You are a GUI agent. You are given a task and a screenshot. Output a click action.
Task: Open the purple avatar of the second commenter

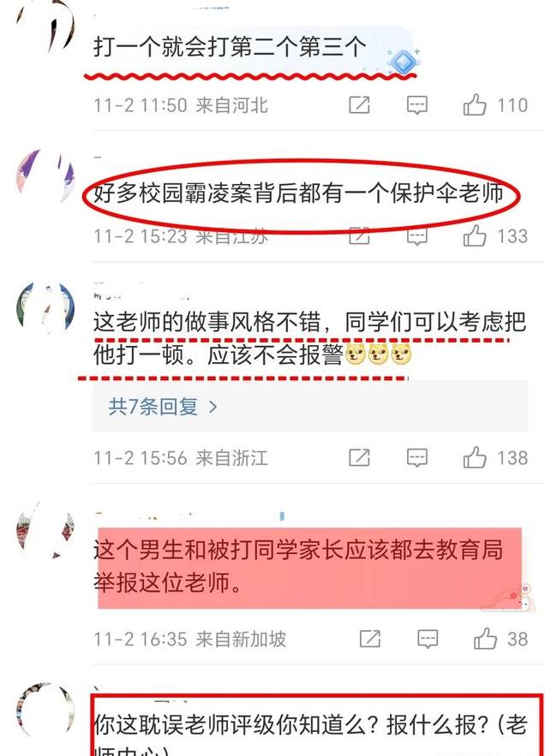(45, 177)
